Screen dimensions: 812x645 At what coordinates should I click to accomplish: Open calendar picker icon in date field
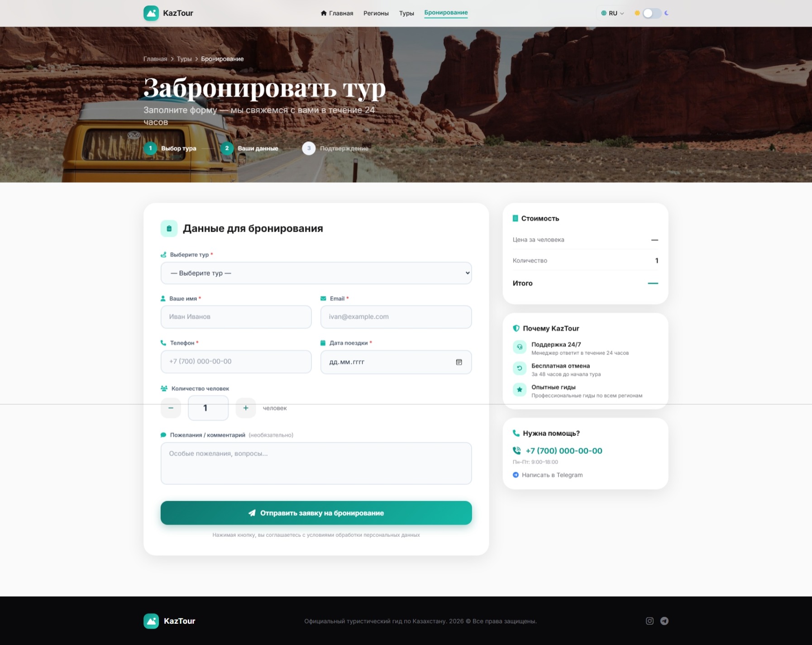pos(459,362)
